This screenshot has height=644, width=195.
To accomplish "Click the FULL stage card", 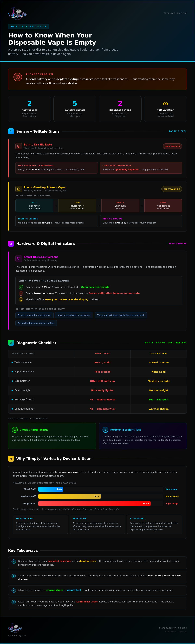I will pos(34,206).
